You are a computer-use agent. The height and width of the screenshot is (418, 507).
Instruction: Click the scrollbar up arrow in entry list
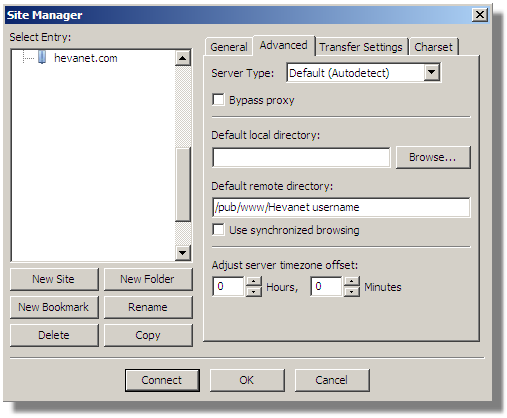coord(182,58)
